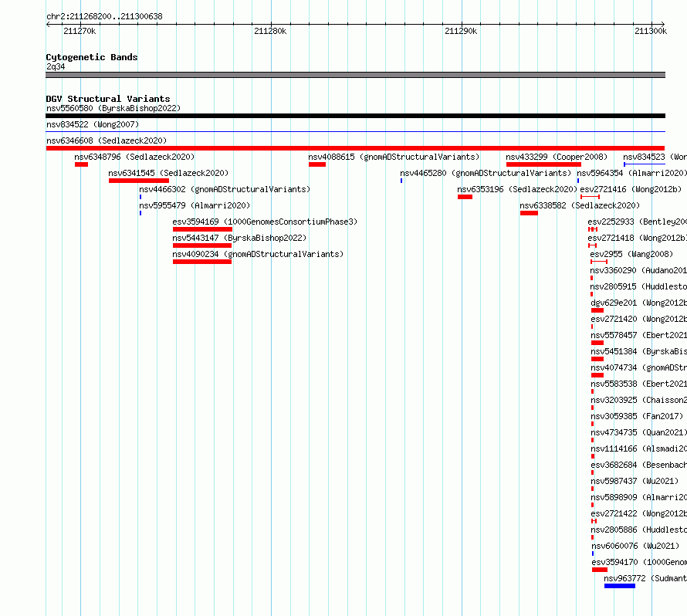Open nsv4465280 gnomADStructuralVariants label
687x616 pixels.
[x=486, y=173]
